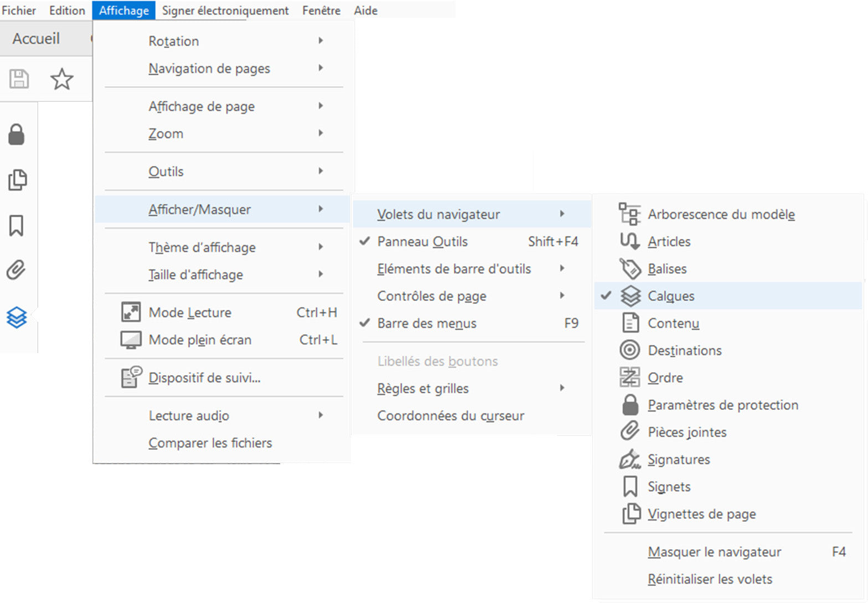
Task: Open the paperclip attachments sidebar icon
Action: (x=17, y=271)
